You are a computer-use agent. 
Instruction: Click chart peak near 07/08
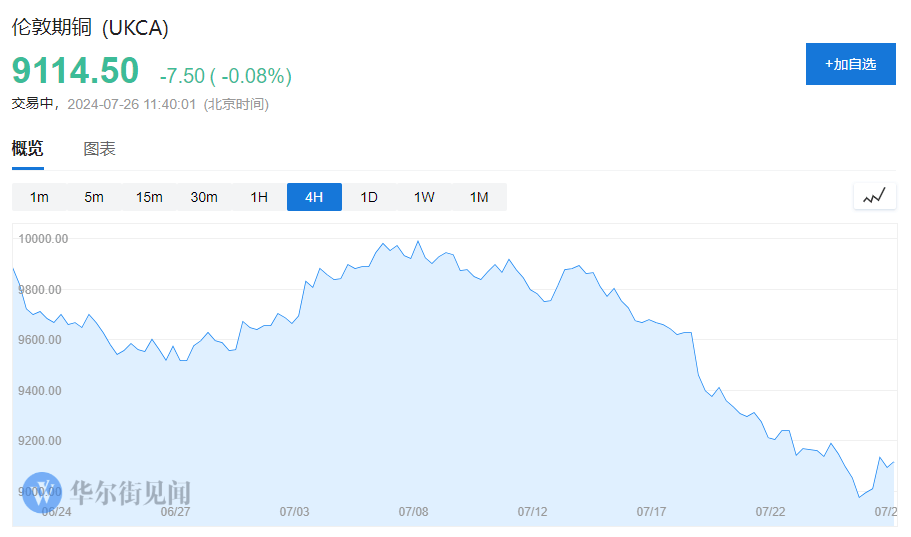pyautogui.click(x=418, y=242)
